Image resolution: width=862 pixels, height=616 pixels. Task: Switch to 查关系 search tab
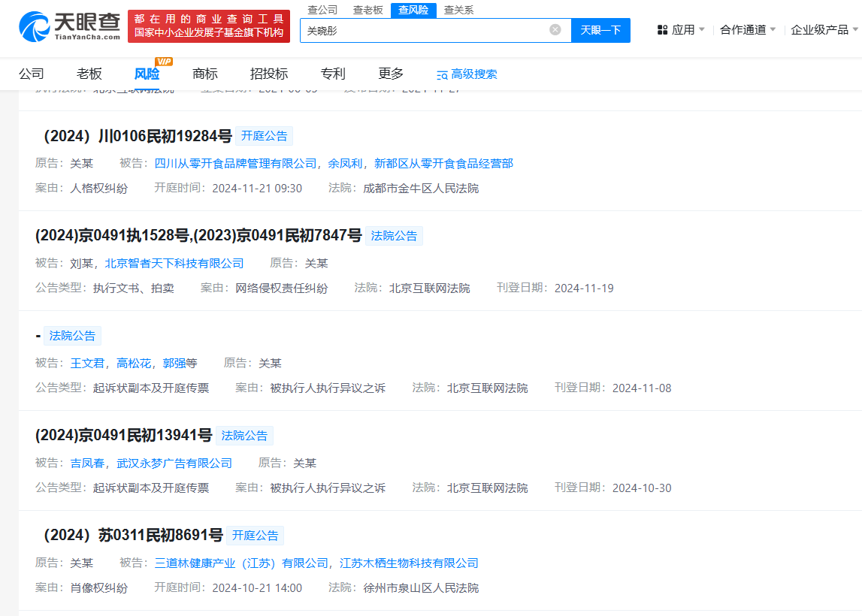tap(458, 10)
